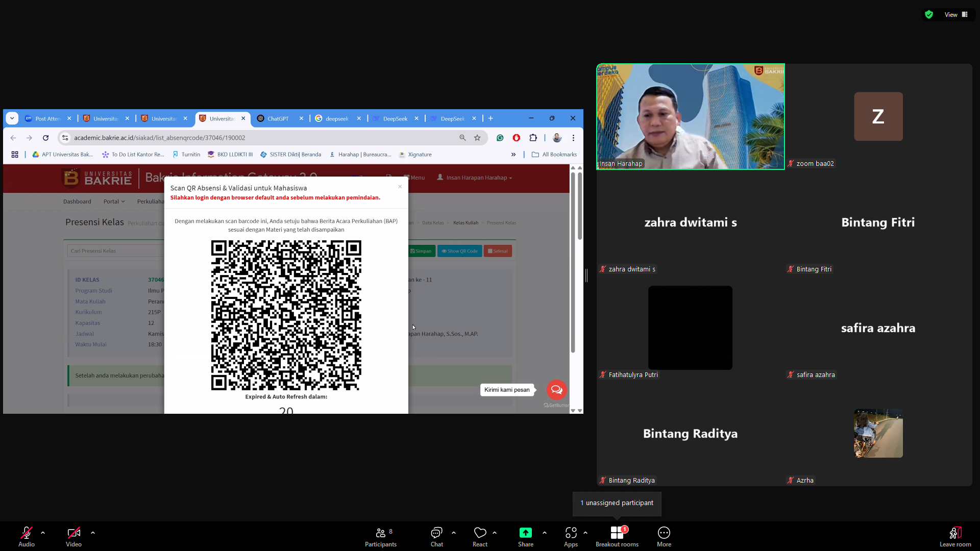
Task: Open the Menu item in the red header
Action: 414,178
